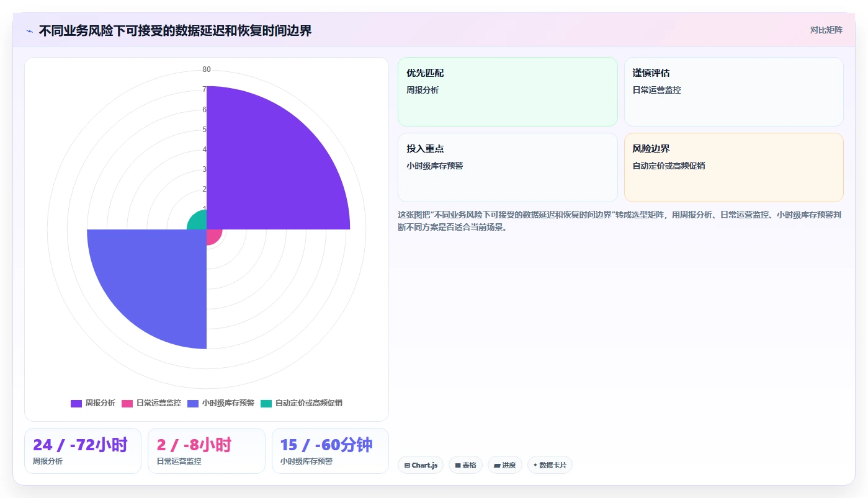Click the Chart.js tag chip
Viewport: 868px width, 498px height.
[x=421, y=465]
